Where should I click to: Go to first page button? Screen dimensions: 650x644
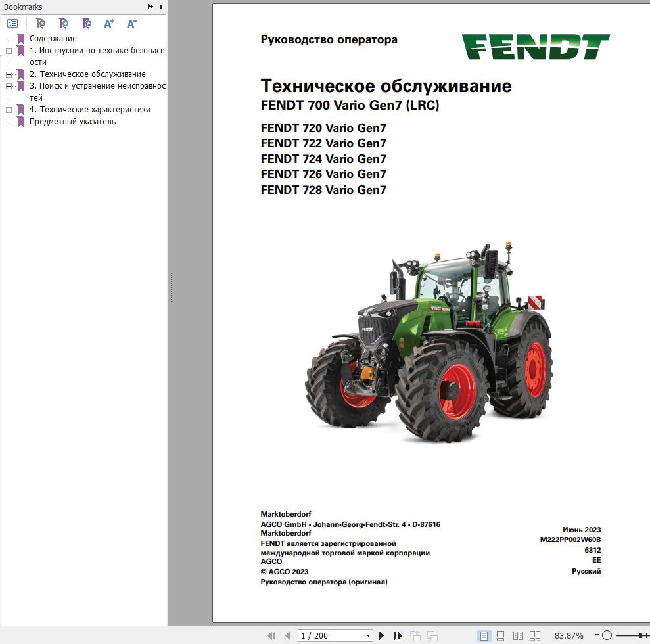point(271,635)
